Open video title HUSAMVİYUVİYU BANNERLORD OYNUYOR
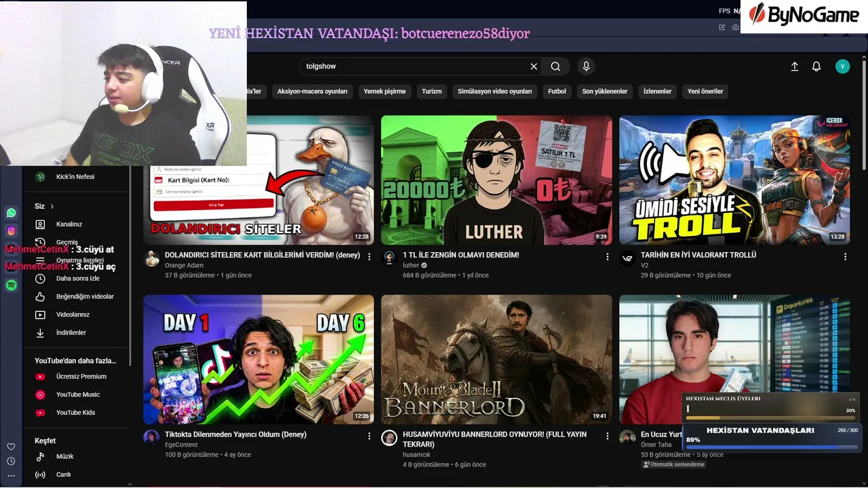Viewport: 868px width, 488px height. tap(494, 439)
